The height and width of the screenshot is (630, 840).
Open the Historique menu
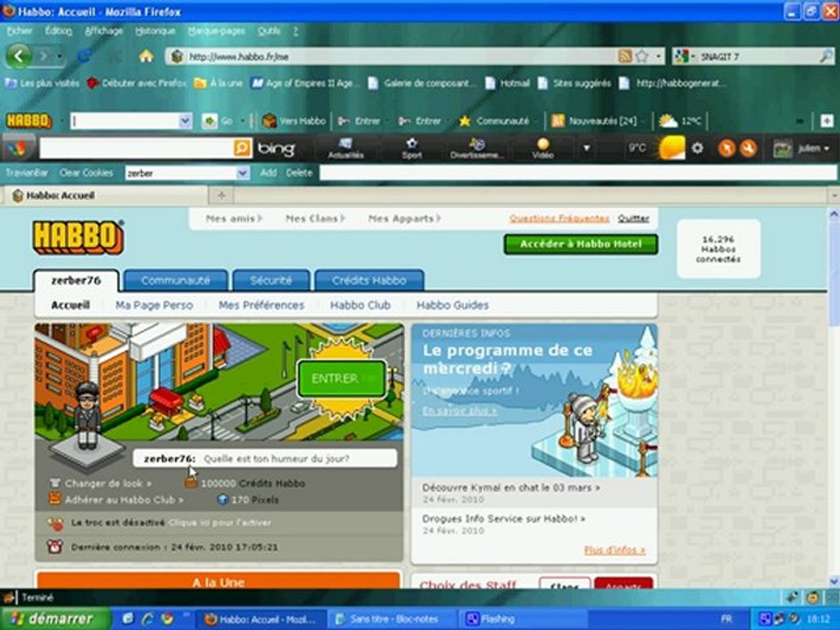tap(155, 31)
